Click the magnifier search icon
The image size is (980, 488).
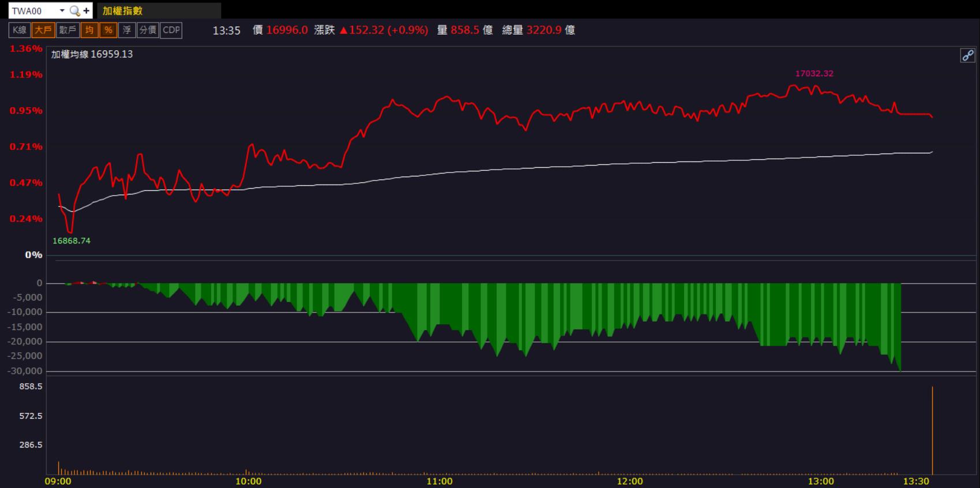point(74,11)
